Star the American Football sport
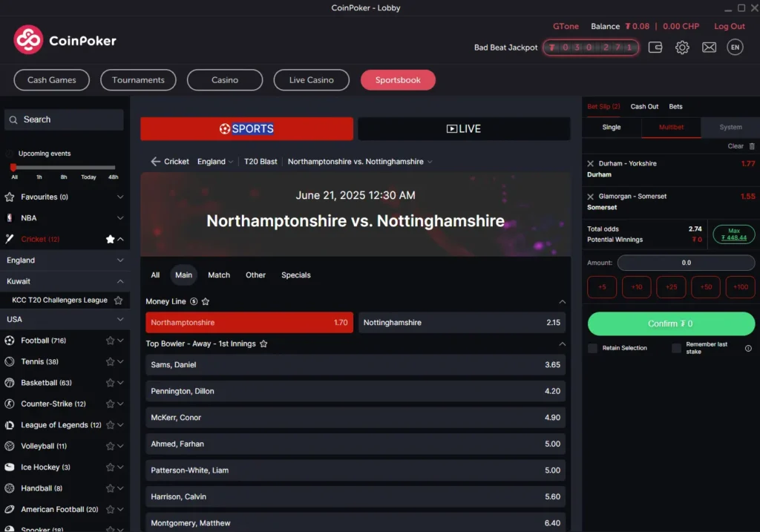760x532 pixels. click(x=110, y=509)
